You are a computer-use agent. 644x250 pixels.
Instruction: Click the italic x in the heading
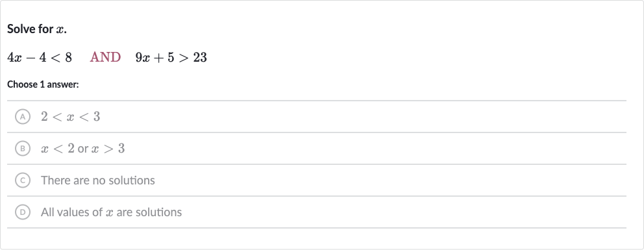point(60,30)
